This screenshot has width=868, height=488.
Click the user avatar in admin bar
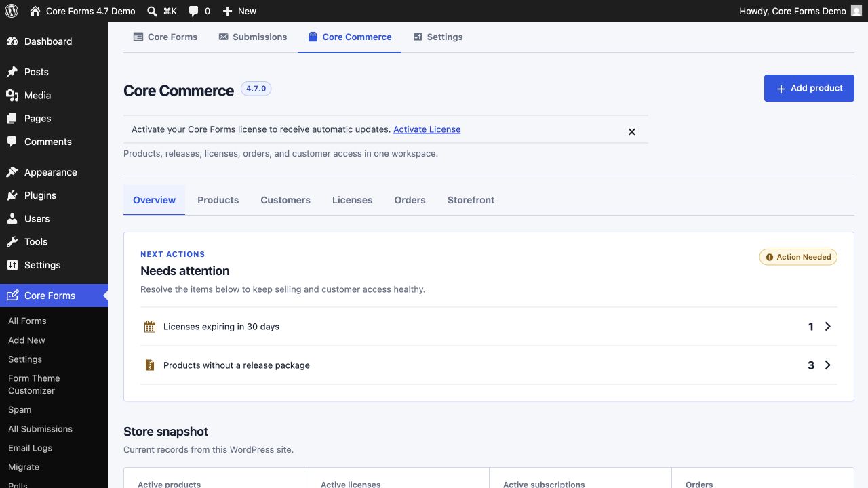point(856,11)
